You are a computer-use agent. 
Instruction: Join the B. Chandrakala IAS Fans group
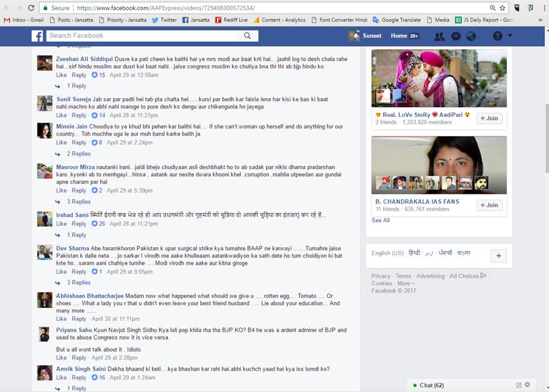pyautogui.click(x=489, y=205)
